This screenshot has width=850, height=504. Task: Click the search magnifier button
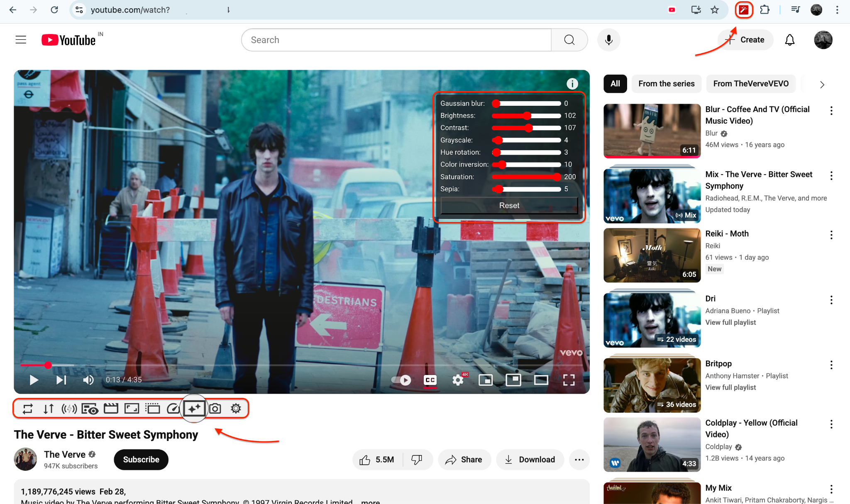pos(569,40)
